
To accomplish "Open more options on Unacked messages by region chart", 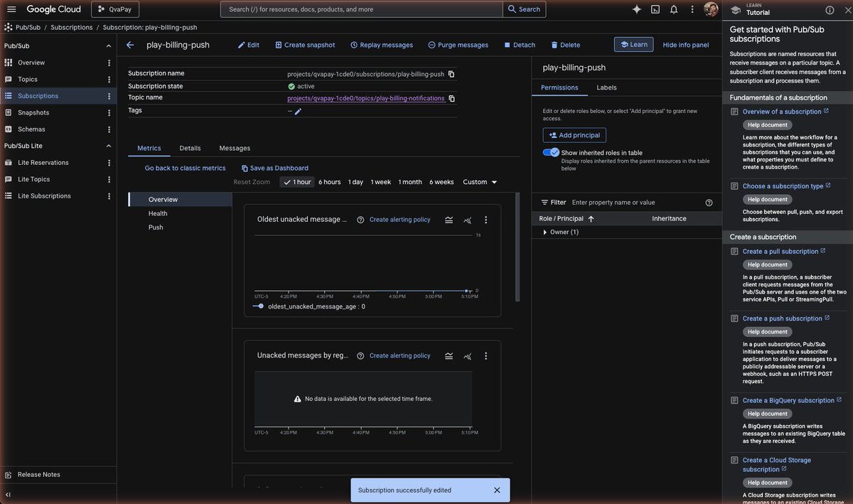I will coord(486,355).
